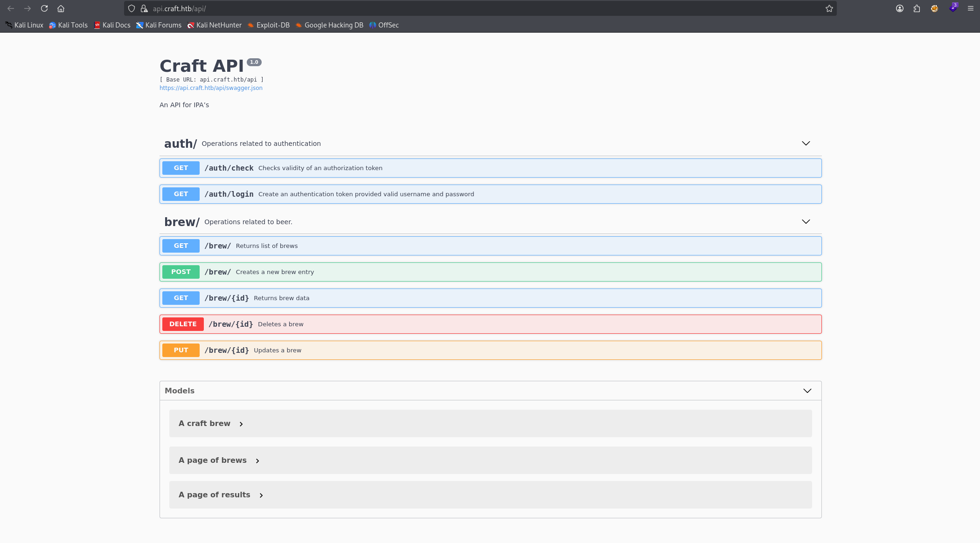Click the Base URL text line
This screenshot has width=980, height=543.
(x=211, y=80)
